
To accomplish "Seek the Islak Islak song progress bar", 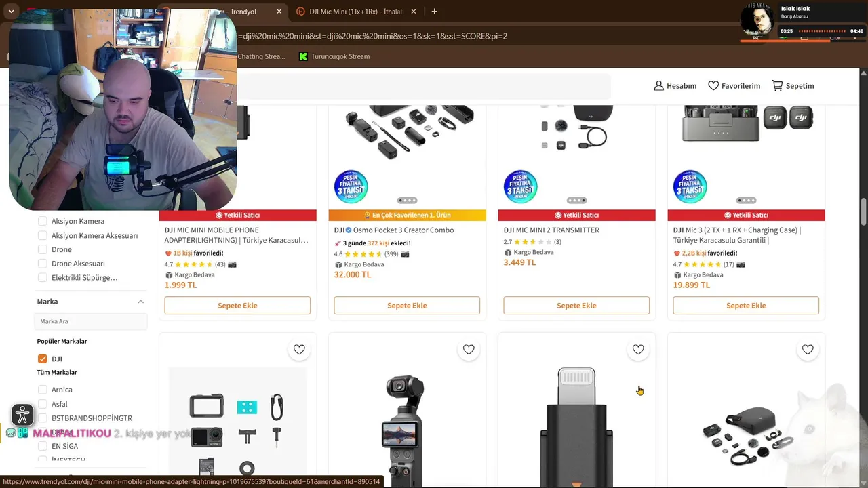I will [822, 31].
